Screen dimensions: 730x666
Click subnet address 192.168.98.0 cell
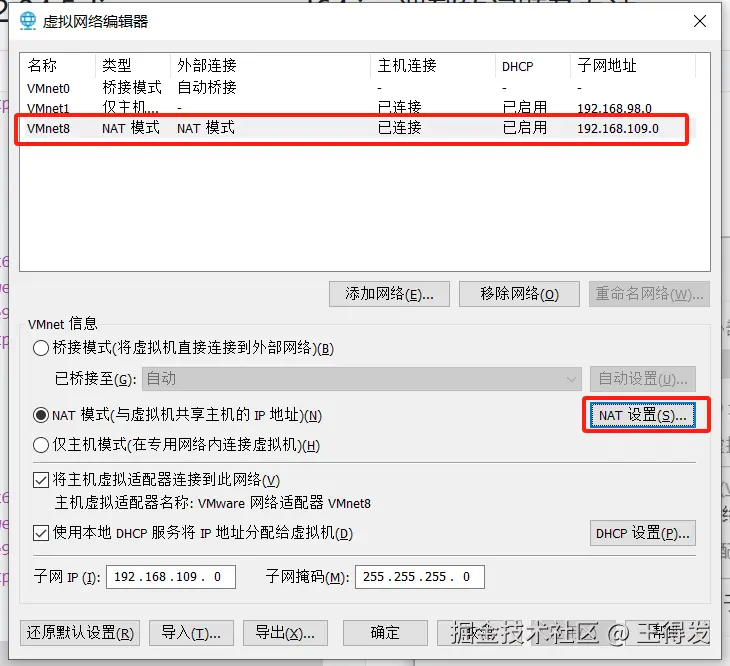point(615,108)
